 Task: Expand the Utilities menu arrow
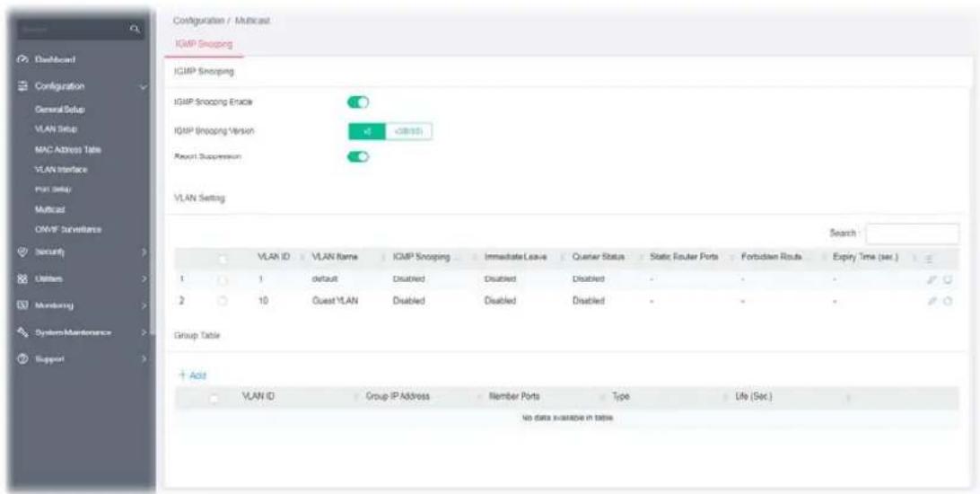pyautogui.click(x=144, y=279)
